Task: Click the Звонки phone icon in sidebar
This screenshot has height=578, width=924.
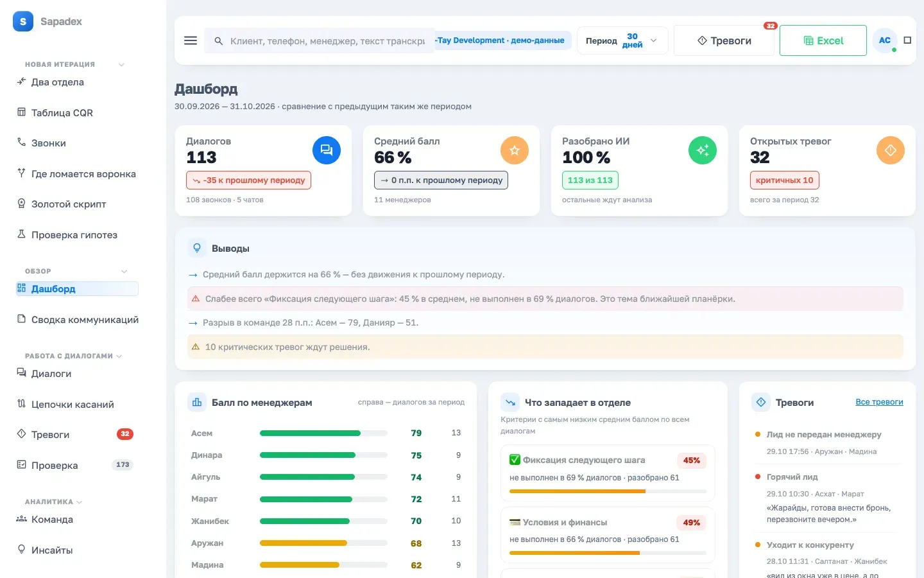Action: [x=21, y=143]
